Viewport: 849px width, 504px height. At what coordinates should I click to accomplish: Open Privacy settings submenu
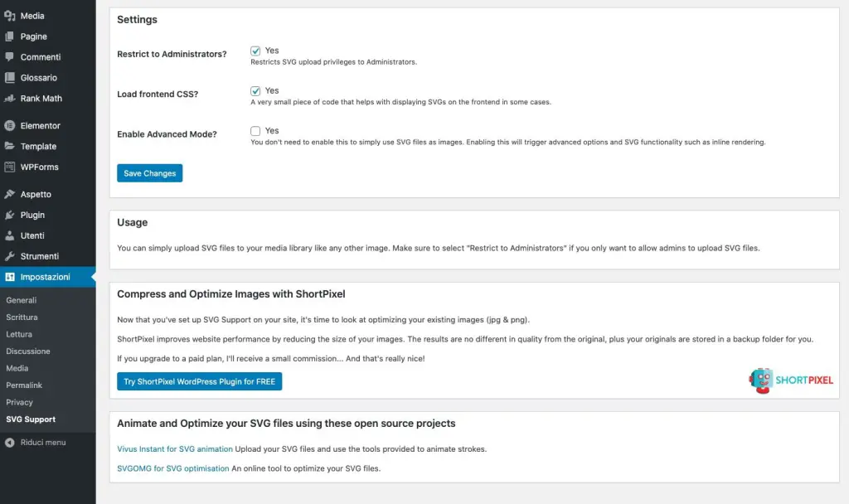tap(20, 402)
